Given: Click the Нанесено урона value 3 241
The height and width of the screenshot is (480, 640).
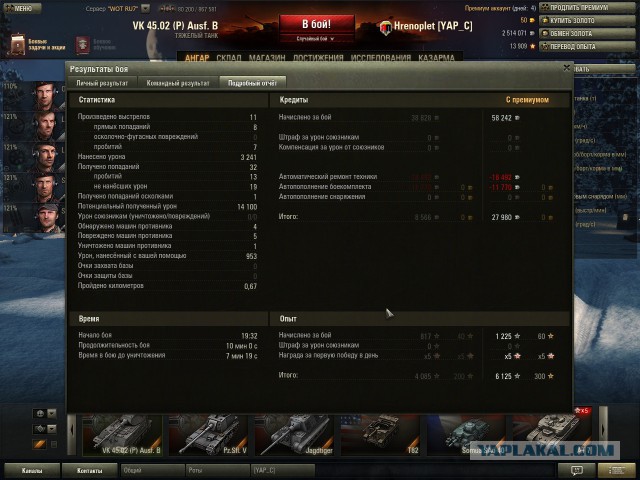Looking at the screenshot, I should tap(249, 157).
